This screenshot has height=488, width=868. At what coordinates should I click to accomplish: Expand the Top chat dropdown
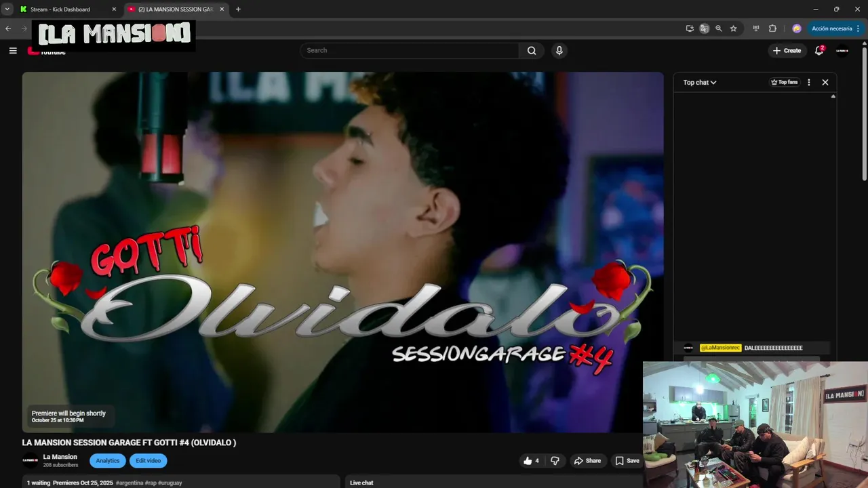[x=700, y=83]
